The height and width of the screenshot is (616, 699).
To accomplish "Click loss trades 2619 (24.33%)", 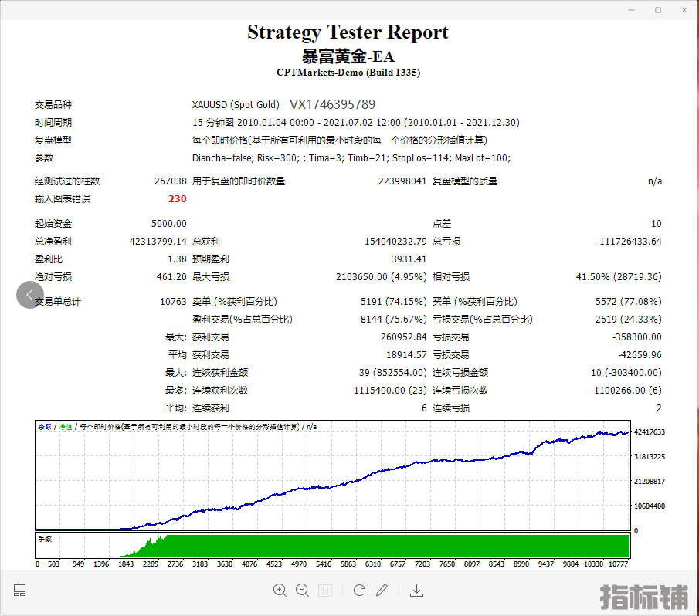I will point(629,320).
